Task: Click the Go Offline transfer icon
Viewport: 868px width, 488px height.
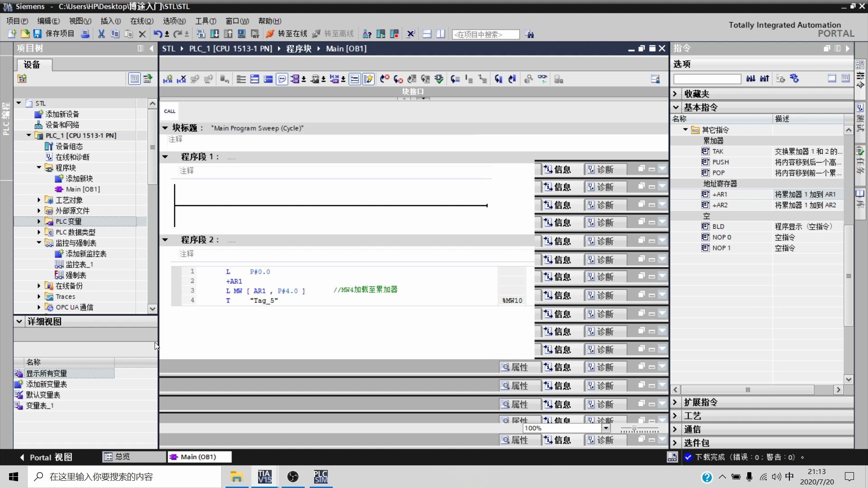Action: click(314, 34)
